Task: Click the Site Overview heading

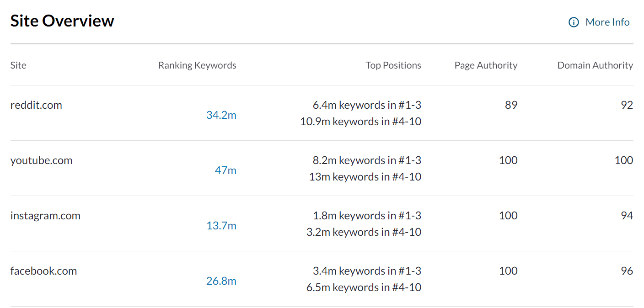Action: point(62,21)
